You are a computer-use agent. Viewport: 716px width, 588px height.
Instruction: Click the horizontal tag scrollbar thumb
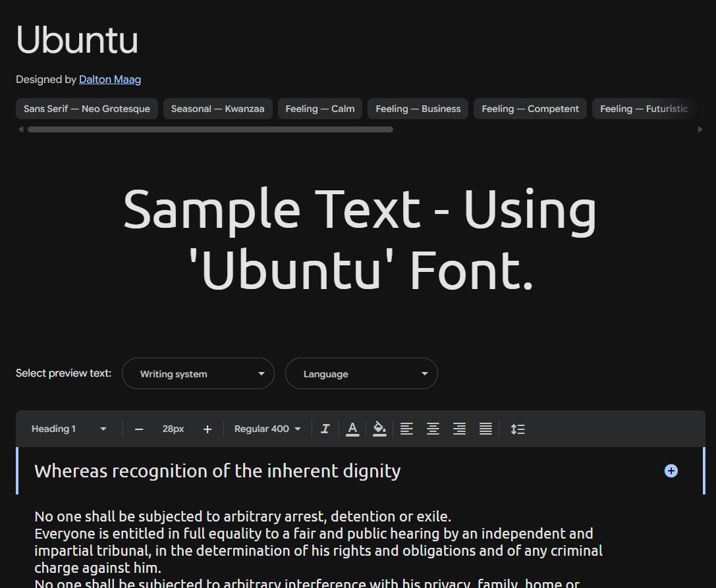tap(210, 130)
